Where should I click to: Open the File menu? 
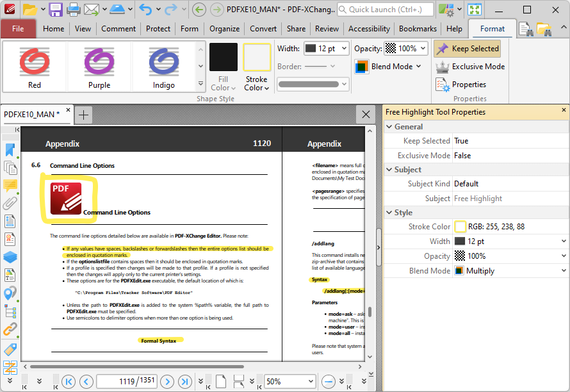pos(18,29)
